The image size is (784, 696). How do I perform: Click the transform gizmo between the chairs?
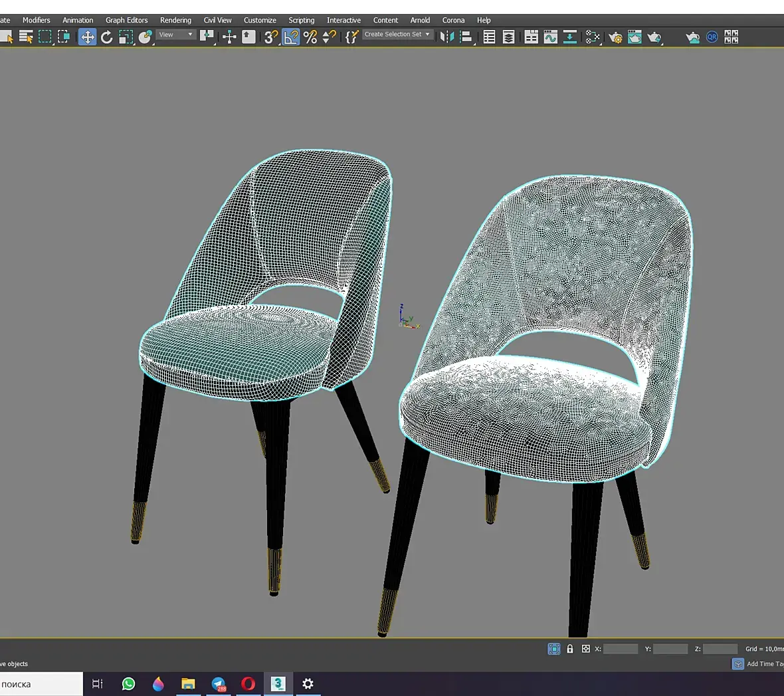[409, 317]
